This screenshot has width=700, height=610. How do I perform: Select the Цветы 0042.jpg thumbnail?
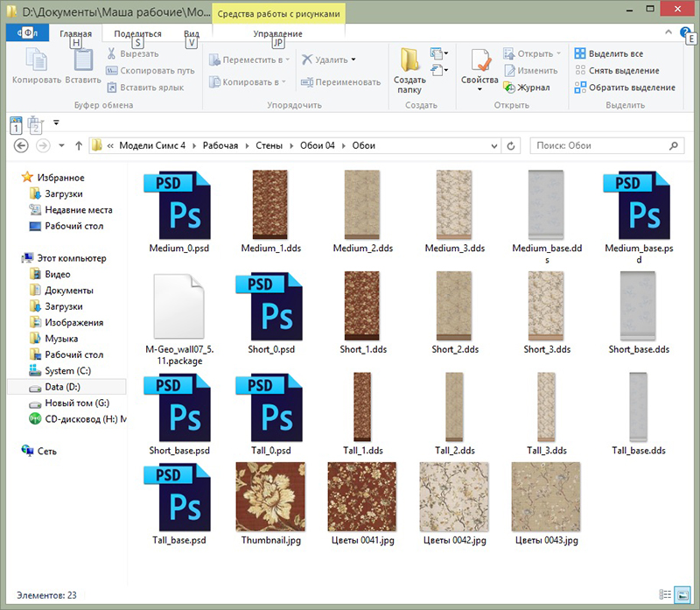pyautogui.click(x=454, y=497)
